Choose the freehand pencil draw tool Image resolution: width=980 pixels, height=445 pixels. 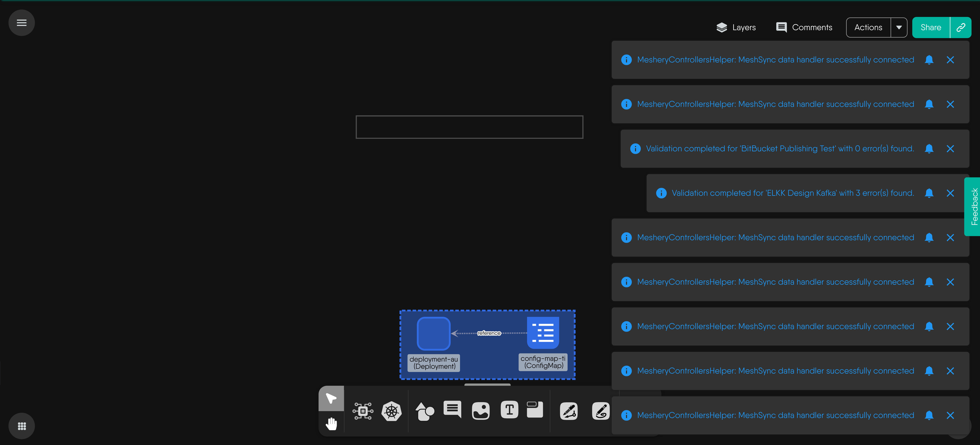601,411
